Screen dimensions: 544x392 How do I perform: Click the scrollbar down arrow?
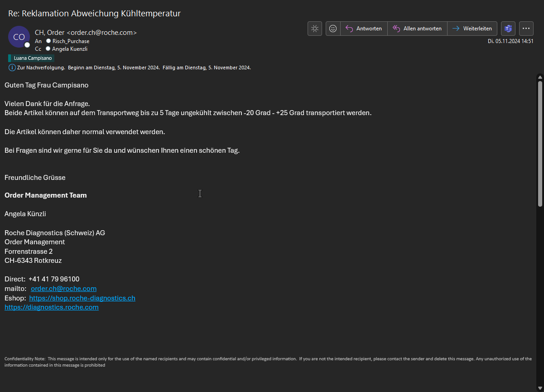click(539, 387)
